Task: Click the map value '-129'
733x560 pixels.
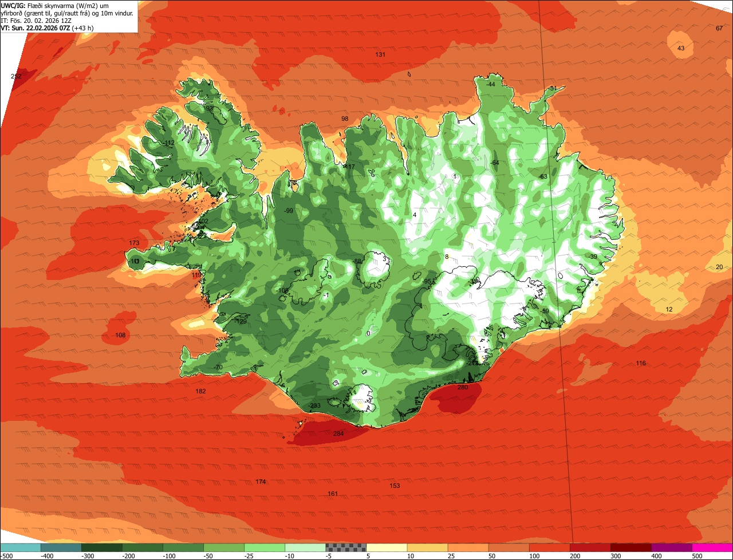Action: 241,321
